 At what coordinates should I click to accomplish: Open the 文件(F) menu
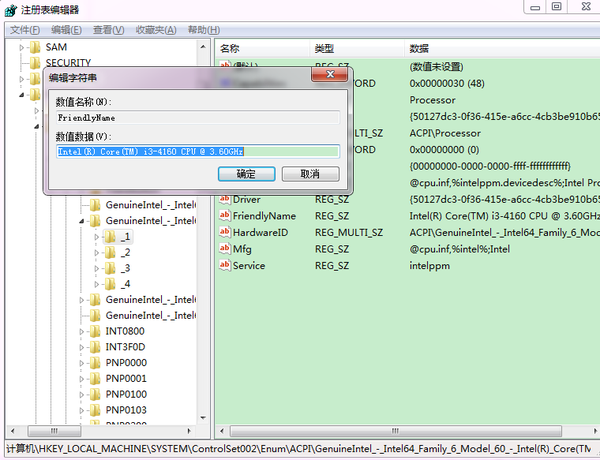(25, 30)
